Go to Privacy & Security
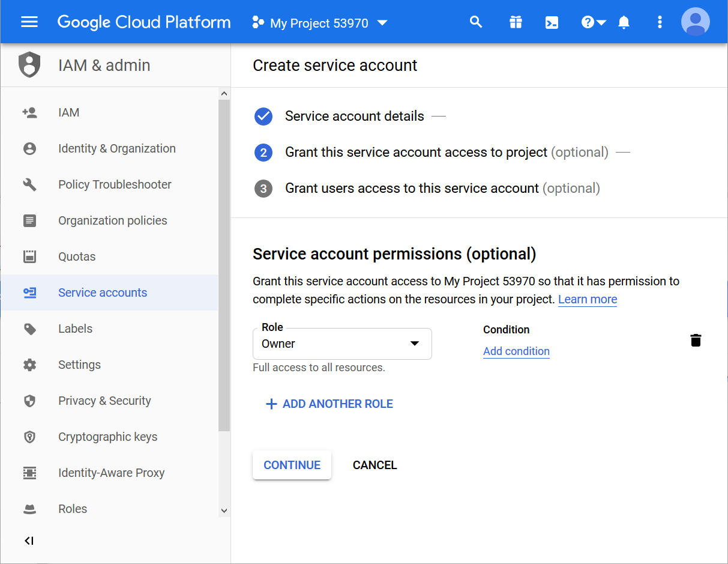The width and height of the screenshot is (728, 564). click(109, 401)
